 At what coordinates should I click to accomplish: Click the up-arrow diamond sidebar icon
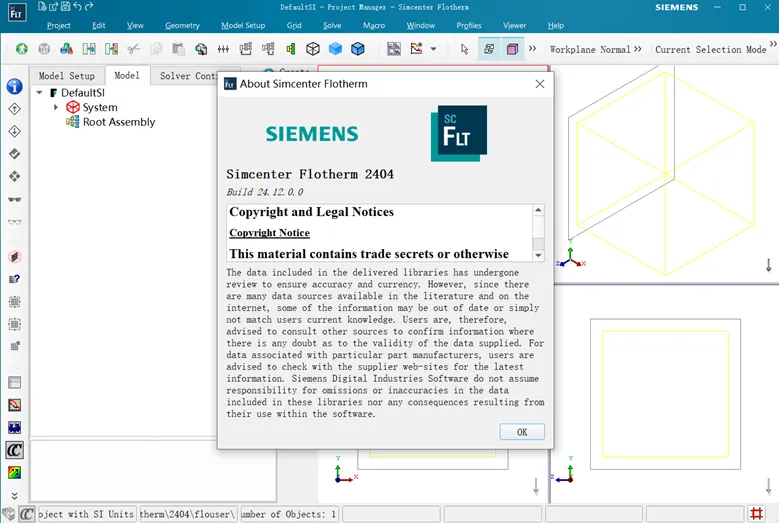tap(14, 109)
